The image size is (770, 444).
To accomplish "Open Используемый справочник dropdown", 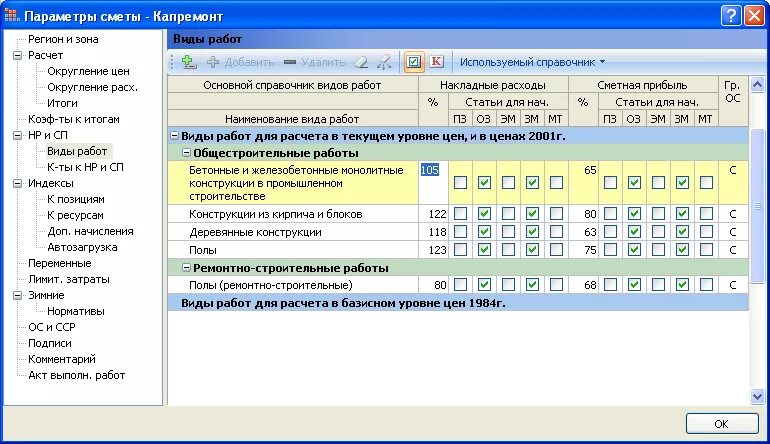I will coord(532,62).
